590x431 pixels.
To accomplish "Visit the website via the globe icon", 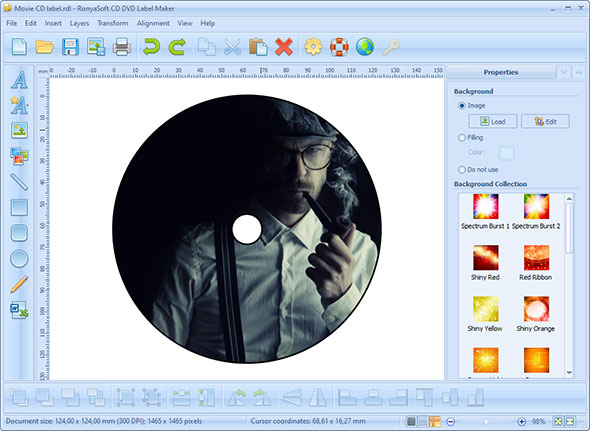I will point(365,47).
